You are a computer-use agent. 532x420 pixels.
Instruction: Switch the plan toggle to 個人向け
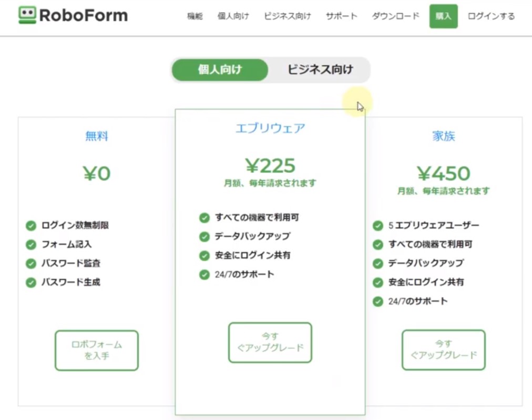point(220,69)
